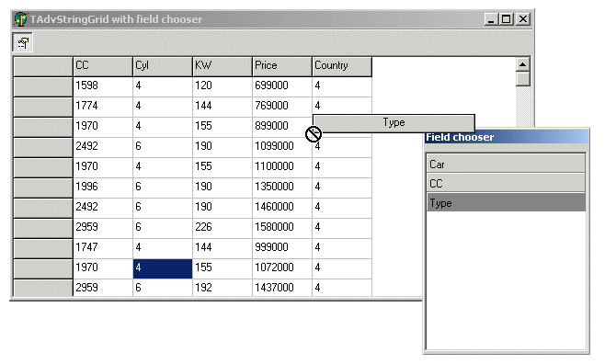Image resolution: width=616 pixels, height=364 pixels.
Task: Select KW cell 120
Action: (x=222, y=86)
